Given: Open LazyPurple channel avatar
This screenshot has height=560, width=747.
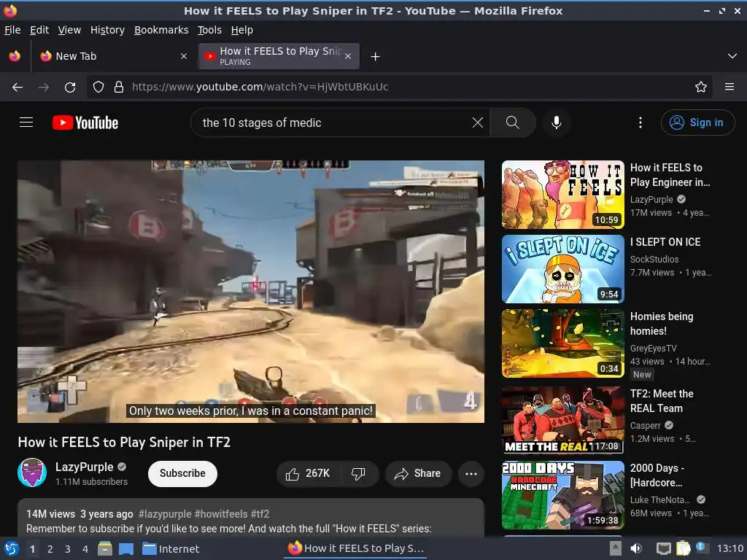Looking at the screenshot, I should tap(32, 472).
